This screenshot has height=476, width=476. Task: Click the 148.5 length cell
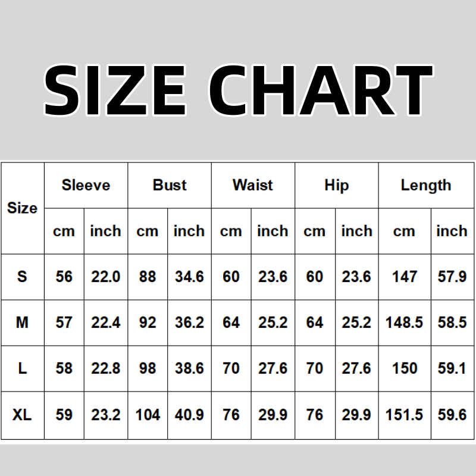[405, 322]
